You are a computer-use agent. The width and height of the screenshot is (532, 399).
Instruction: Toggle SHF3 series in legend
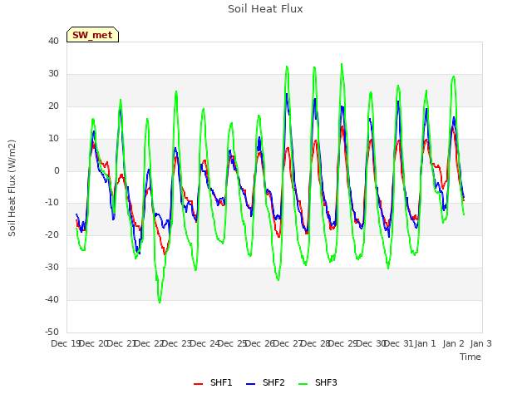point(318,382)
